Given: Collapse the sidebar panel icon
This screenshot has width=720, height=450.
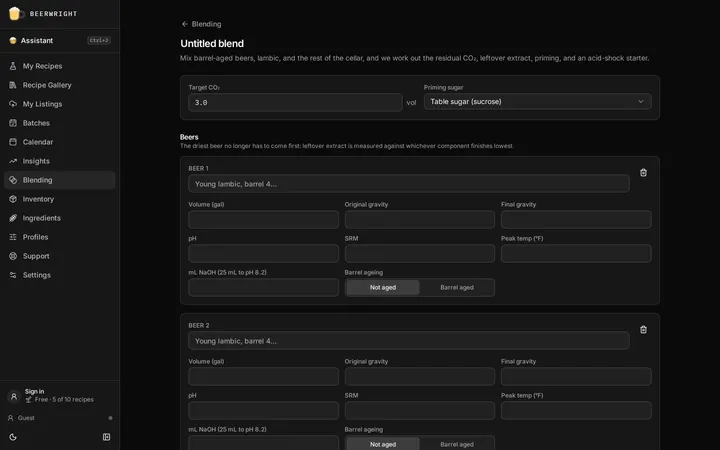Looking at the screenshot, I should 107,437.
